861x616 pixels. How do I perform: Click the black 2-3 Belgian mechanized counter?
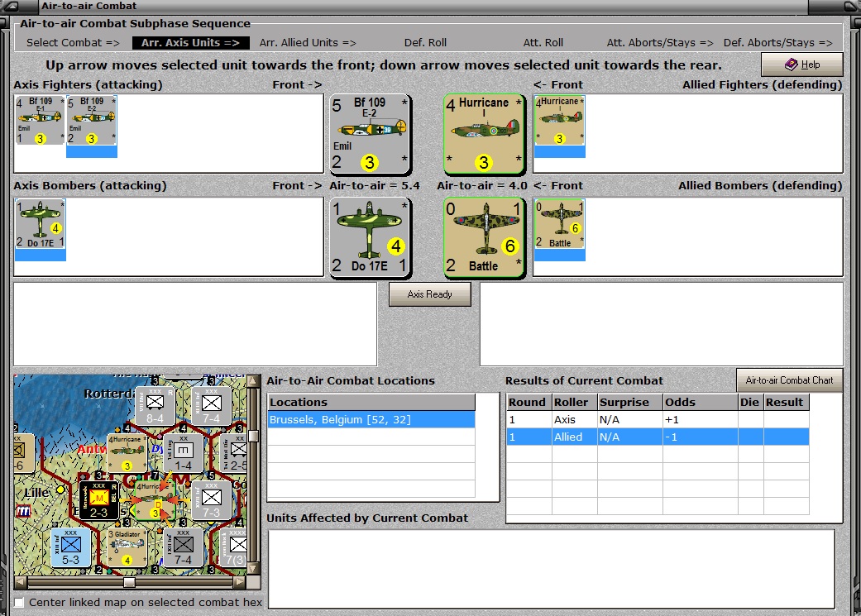[x=99, y=501]
